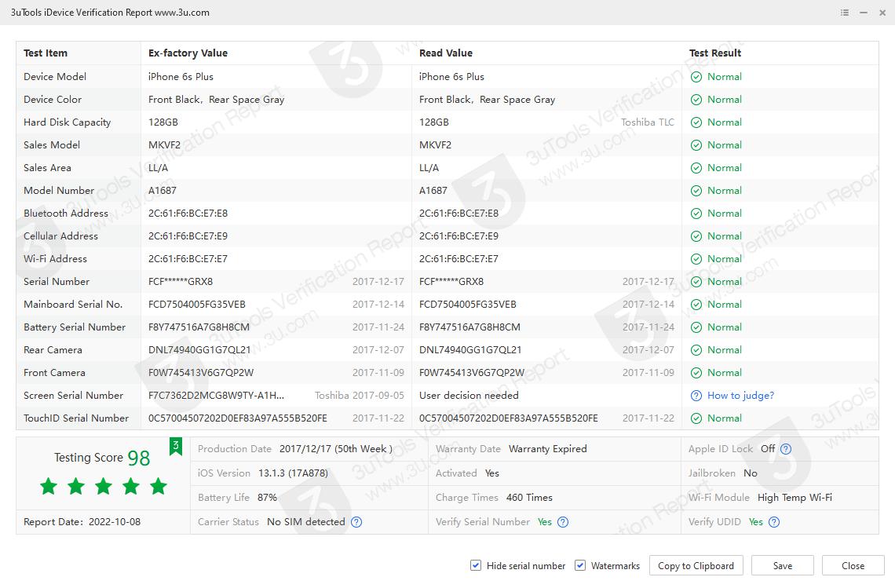The width and height of the screenshot is (895, 588).
Task: Click the Carrier Status help icon
Action: pyautogui.click(x=356, y=522)
